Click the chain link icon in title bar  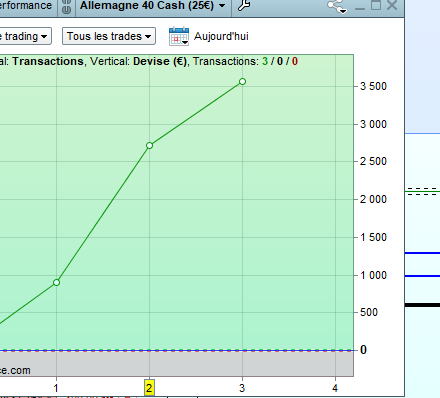coord(67,6)
